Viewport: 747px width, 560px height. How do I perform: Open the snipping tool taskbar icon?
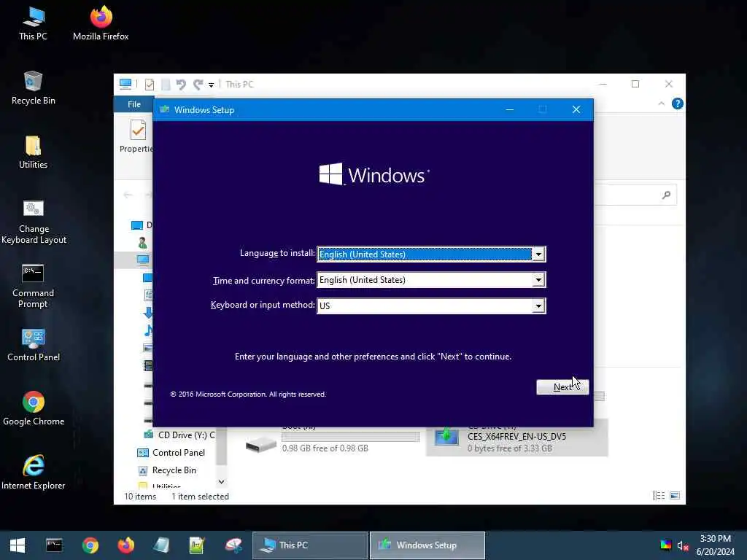point(233,545)
